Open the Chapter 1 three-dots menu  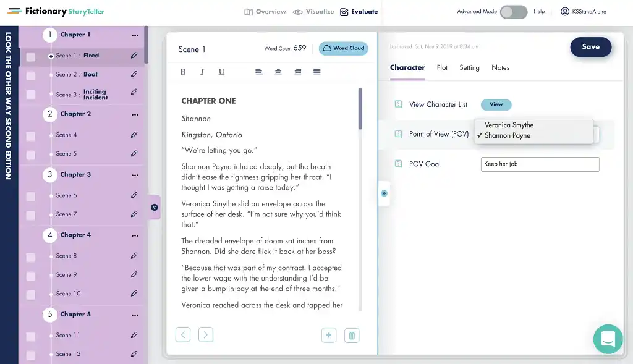click(x=135, y=35)
